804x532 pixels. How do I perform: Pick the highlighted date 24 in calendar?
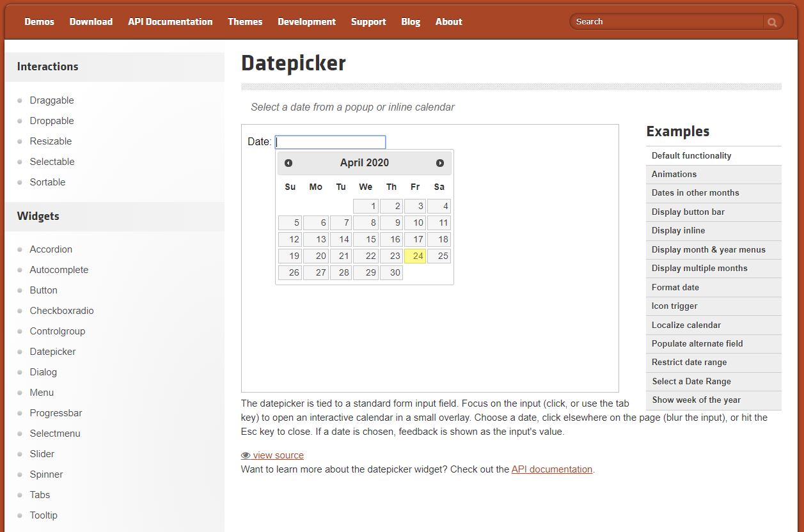(x=415, y=256)
